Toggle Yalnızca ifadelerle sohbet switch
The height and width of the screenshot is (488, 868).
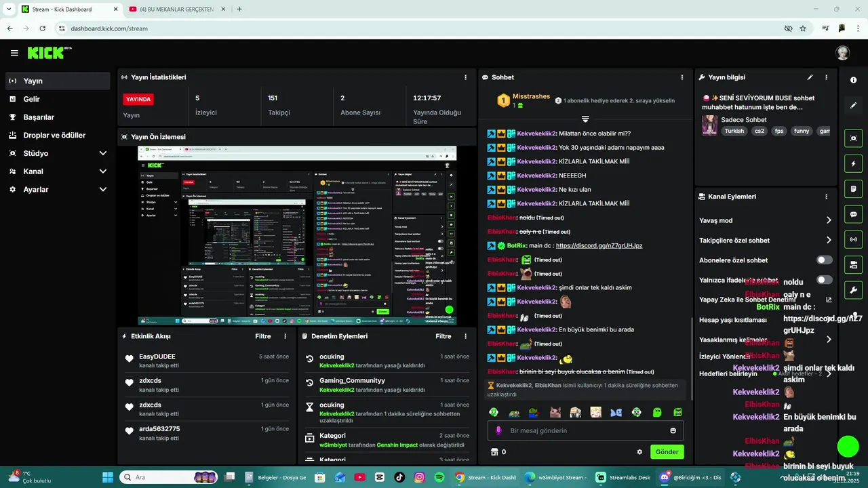(824, 280)
